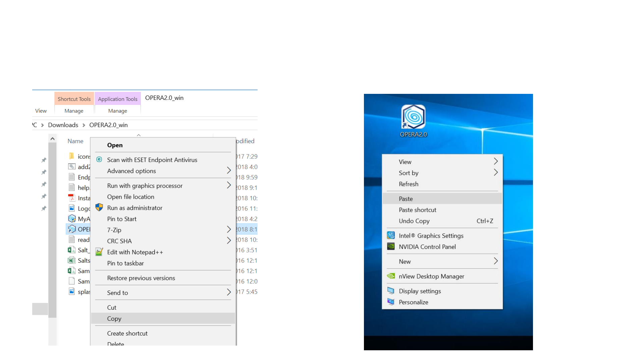Screen dimensions: 644x362
Task: Click the Notepad++ icon in the context menu
Action: 99,252
